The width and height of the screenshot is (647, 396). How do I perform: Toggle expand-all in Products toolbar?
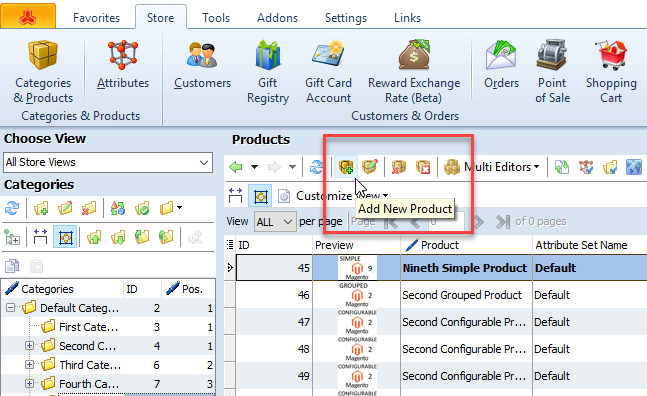(x=260, y=196)
